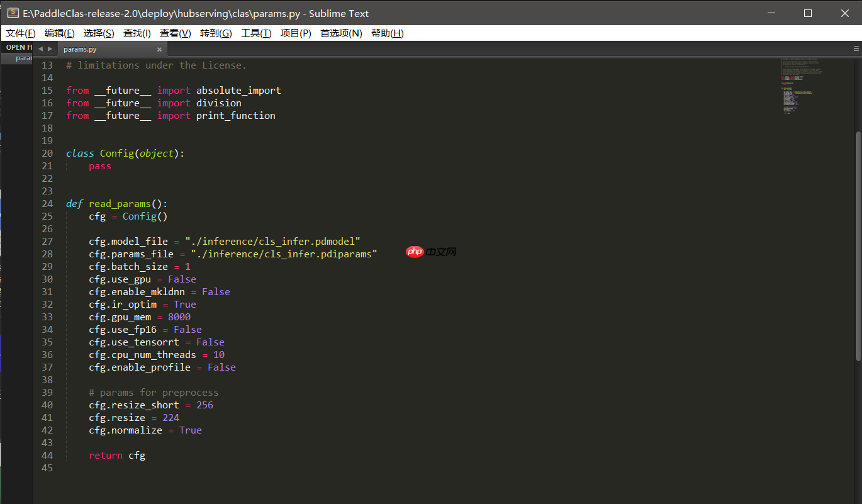Screen dimensions: 862x504
Task: Close the params.py tab with its x
Action: [x=159, y=48]
